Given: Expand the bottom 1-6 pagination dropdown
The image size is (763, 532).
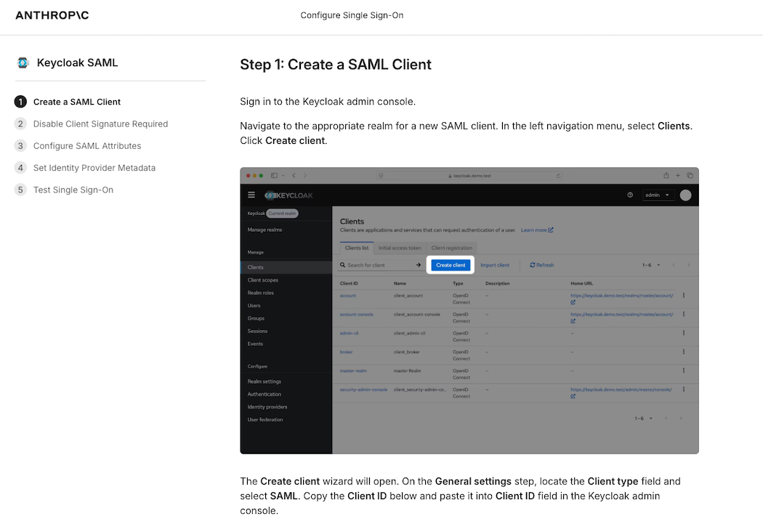Looking at the screenshot, I should [x=643, y=419].
